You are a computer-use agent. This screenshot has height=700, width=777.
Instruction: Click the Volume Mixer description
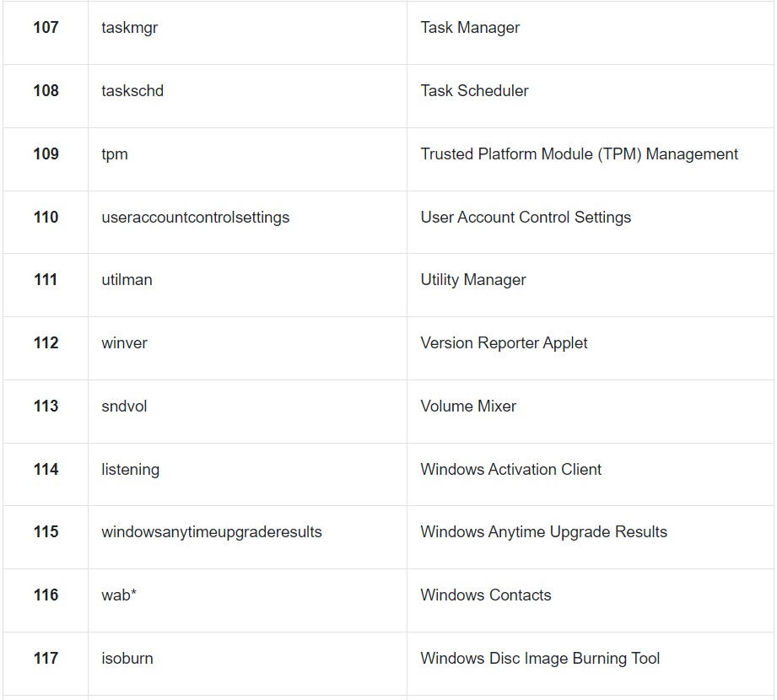[468, 407]
